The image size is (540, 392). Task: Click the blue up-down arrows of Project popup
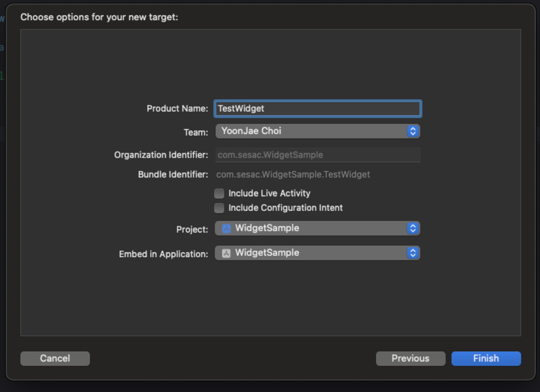[413, 228]
